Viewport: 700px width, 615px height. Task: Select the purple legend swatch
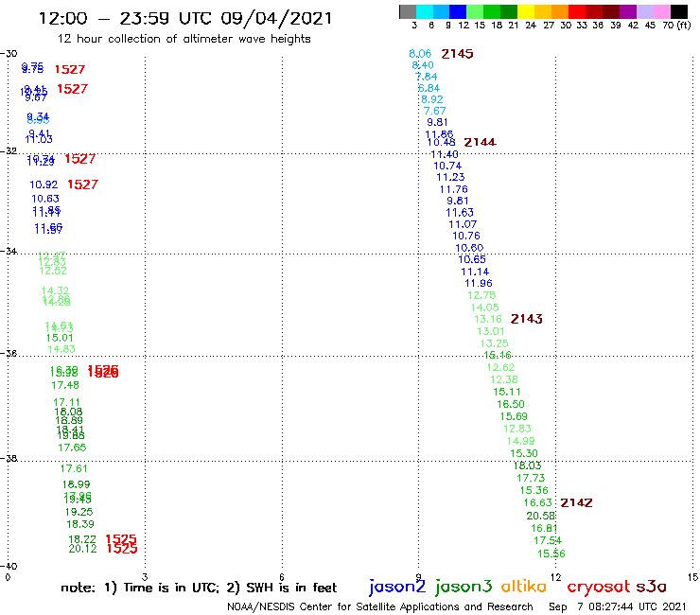coord(628,11)
